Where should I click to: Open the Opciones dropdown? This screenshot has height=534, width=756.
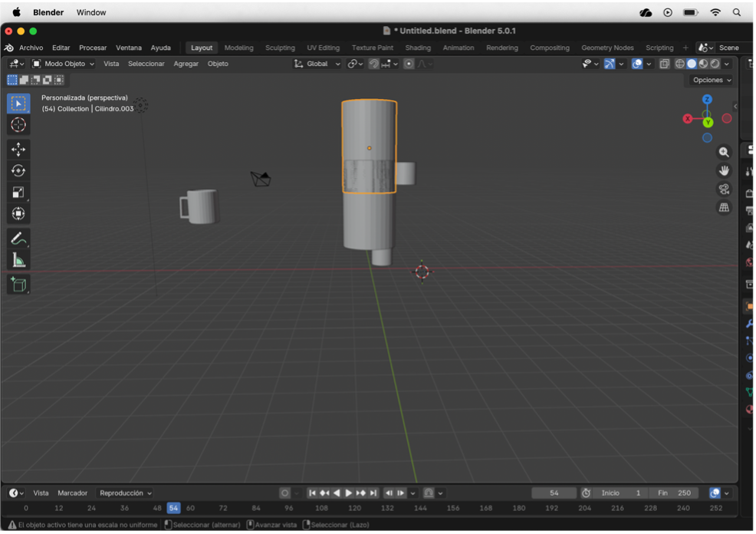tap(712, 80)
